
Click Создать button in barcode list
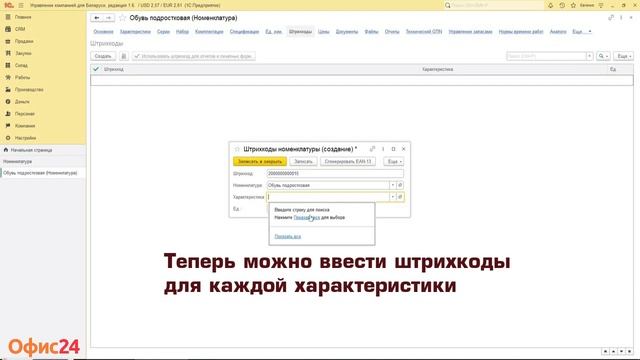(x=103, y=56)
